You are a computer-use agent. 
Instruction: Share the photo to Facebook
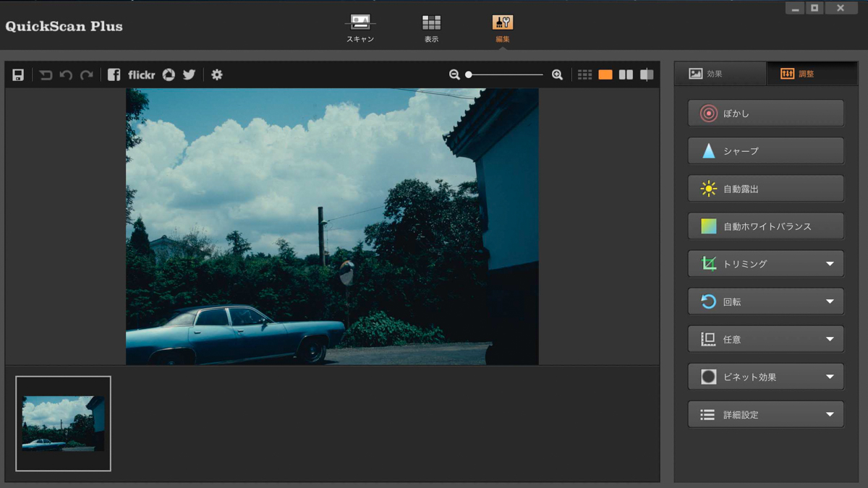tap(114, 74)
